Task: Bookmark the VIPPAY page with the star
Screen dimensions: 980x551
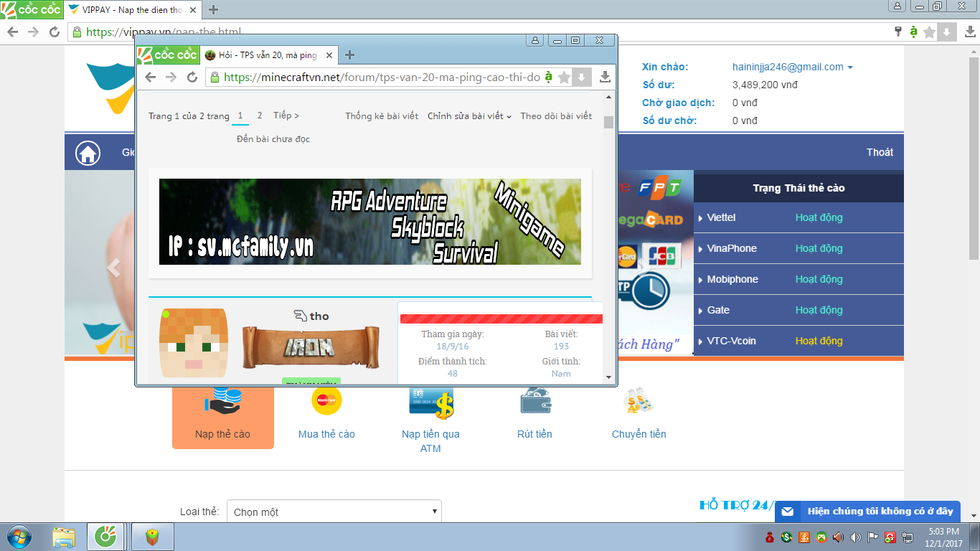Action: point(930,32)
